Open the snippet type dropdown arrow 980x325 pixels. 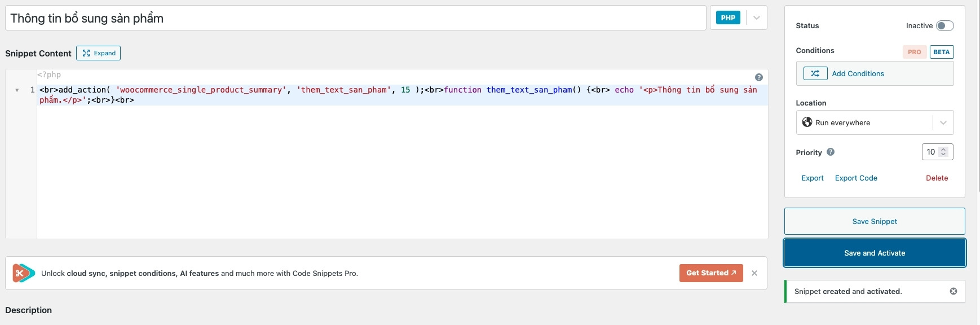757,18
